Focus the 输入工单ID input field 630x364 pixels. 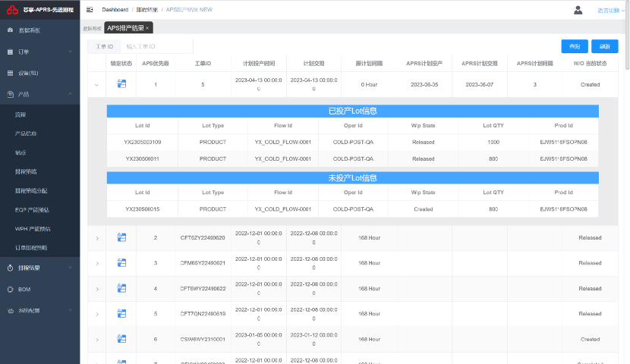click(156, 46)
